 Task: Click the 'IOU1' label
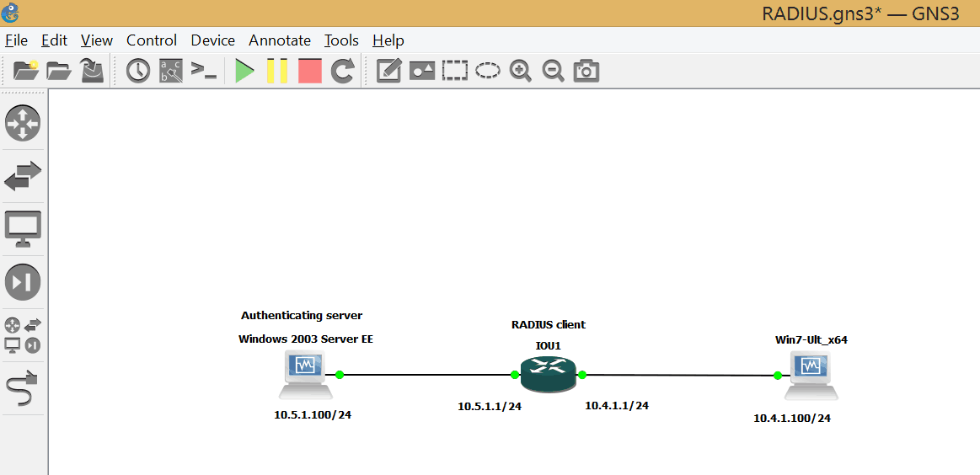click(x=548, y=345)
